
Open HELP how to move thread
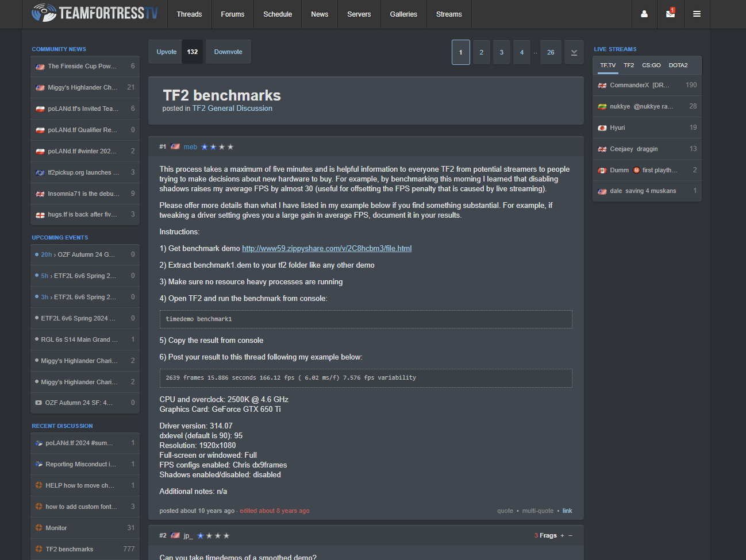point(85,485)
